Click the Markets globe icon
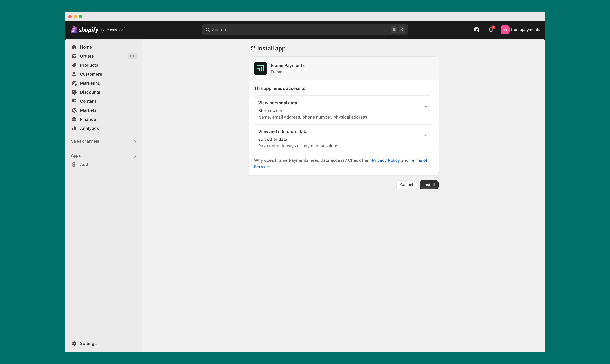Screen dimensions: 610x364 (74, 110)
